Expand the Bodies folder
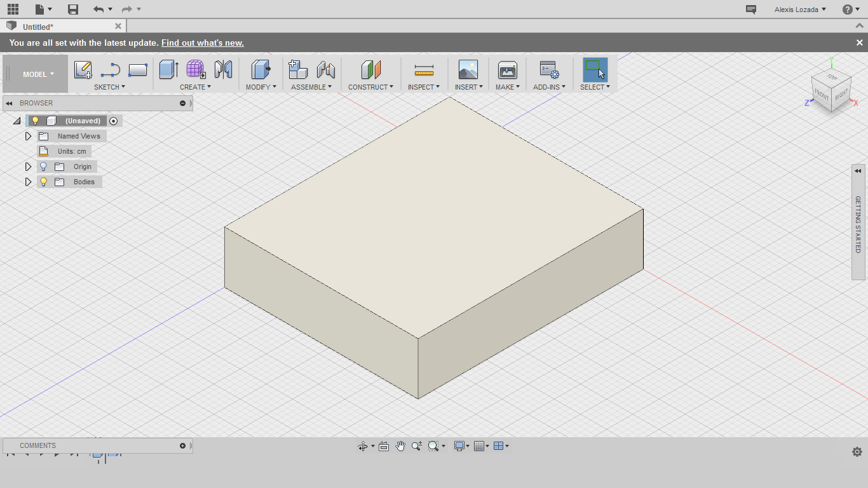 (28, 182)
